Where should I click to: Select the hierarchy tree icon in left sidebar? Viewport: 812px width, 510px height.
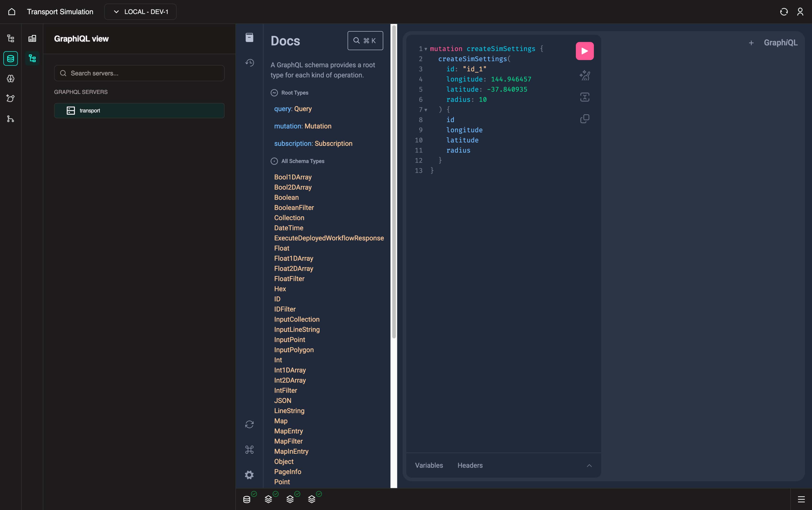(x=11, y=39)
